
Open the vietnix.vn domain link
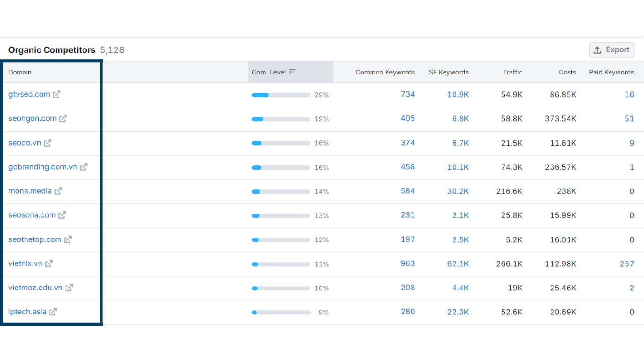25,263
